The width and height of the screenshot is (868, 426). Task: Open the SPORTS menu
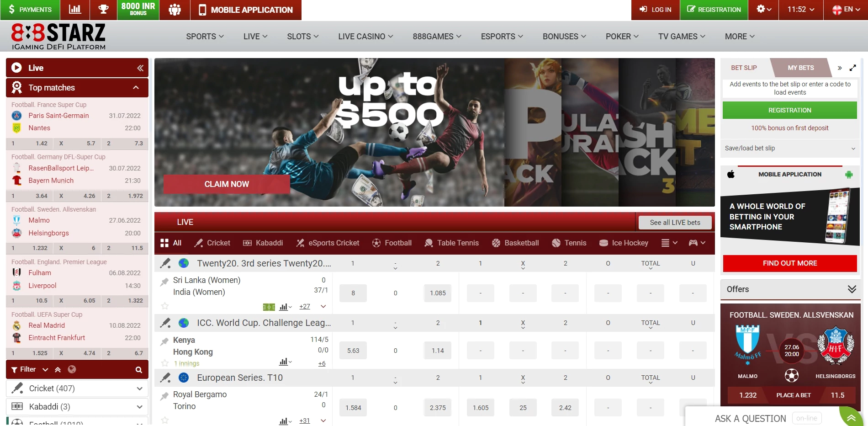click(x=205, y=37)
